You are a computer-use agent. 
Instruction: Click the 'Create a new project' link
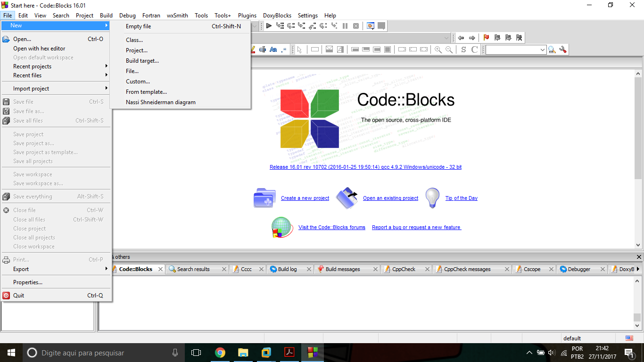305,198
